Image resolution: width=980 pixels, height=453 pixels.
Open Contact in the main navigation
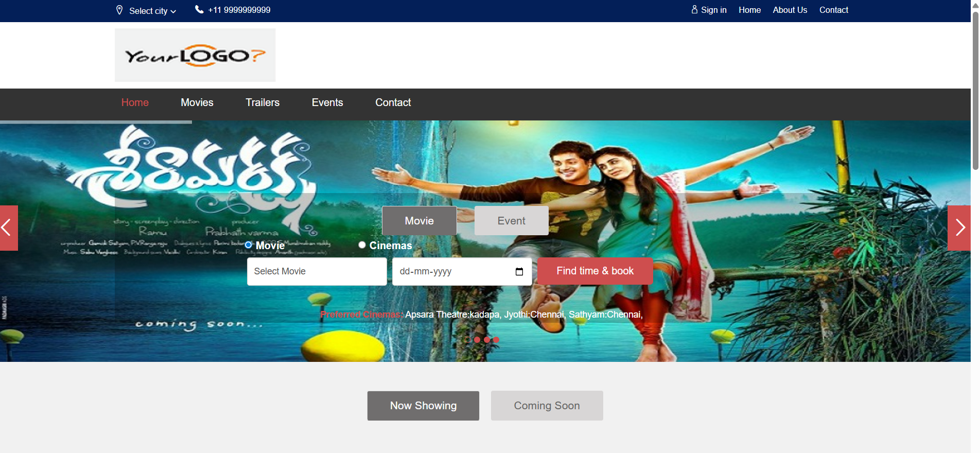pyautogui.click(x=393, y=102)
